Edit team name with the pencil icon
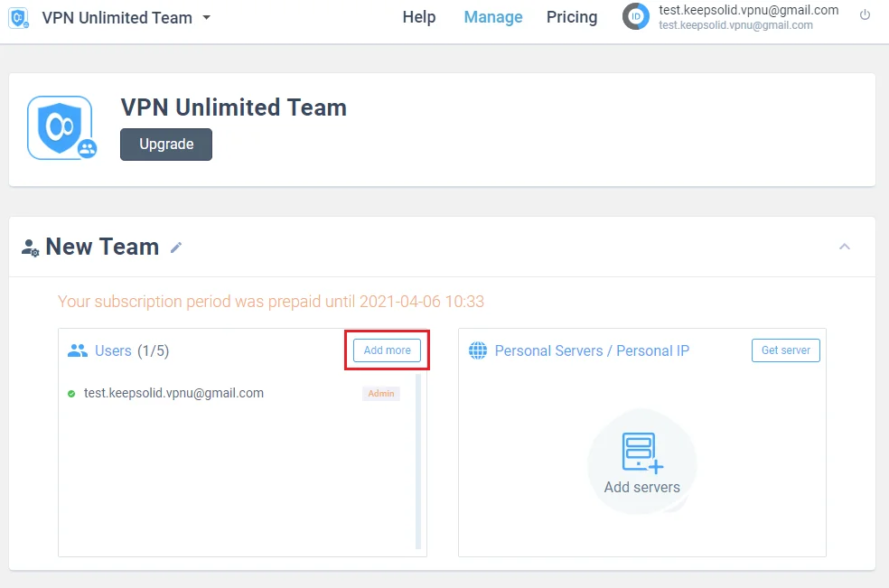The image size is (889, 588). [176, 247]
